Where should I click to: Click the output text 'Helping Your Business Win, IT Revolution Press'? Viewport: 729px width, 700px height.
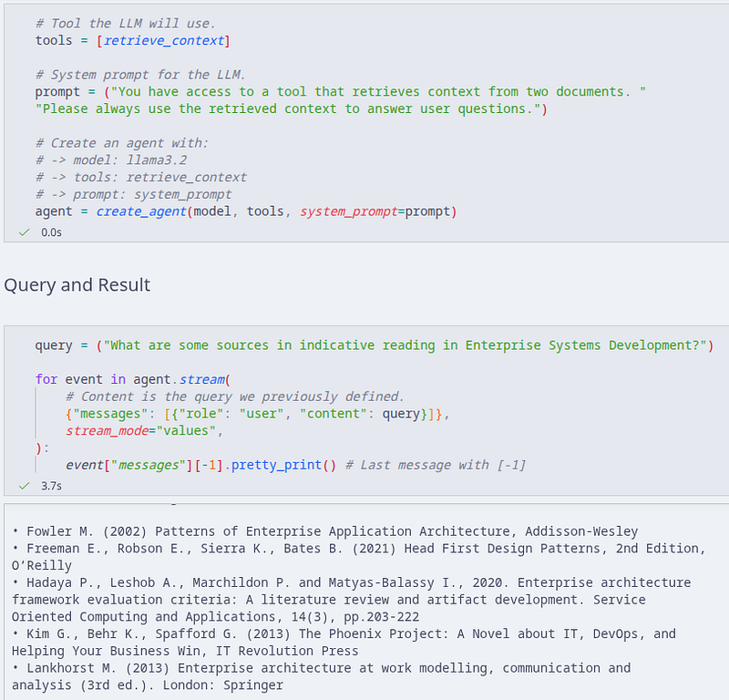pos(185,651)
